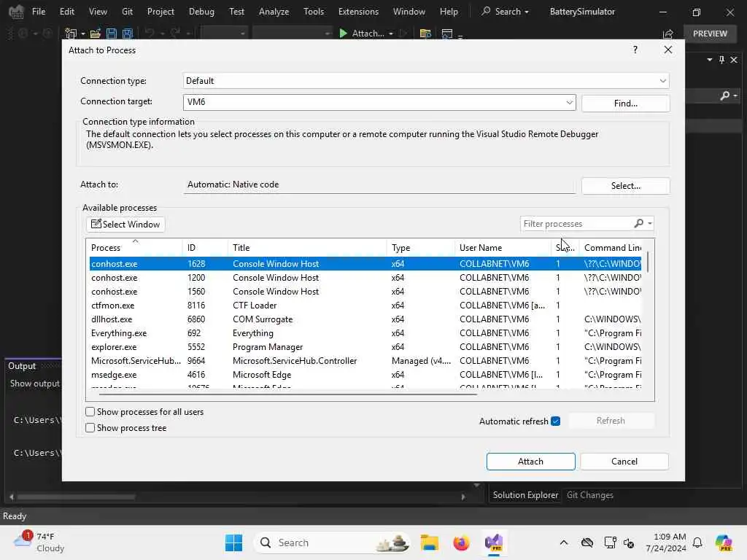The image size is (747, 560).
Task: Switch to Solution Explorer tab
Action: pos(525,495)
